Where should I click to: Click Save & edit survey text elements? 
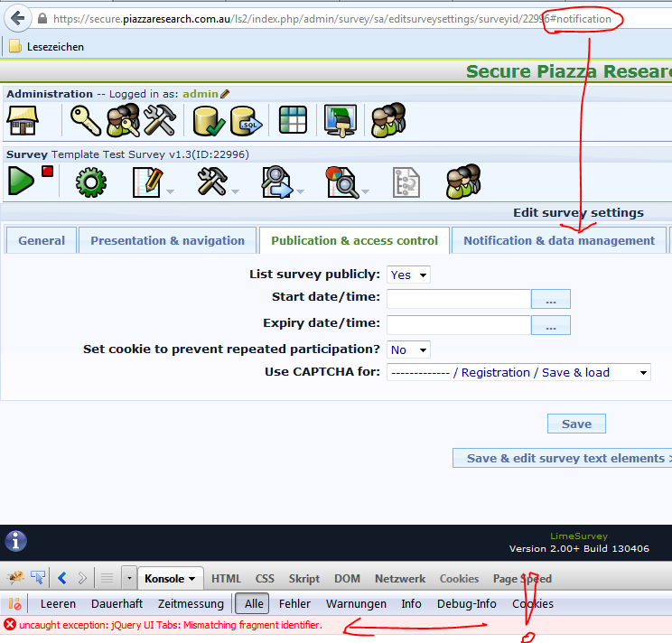(564, 458)
